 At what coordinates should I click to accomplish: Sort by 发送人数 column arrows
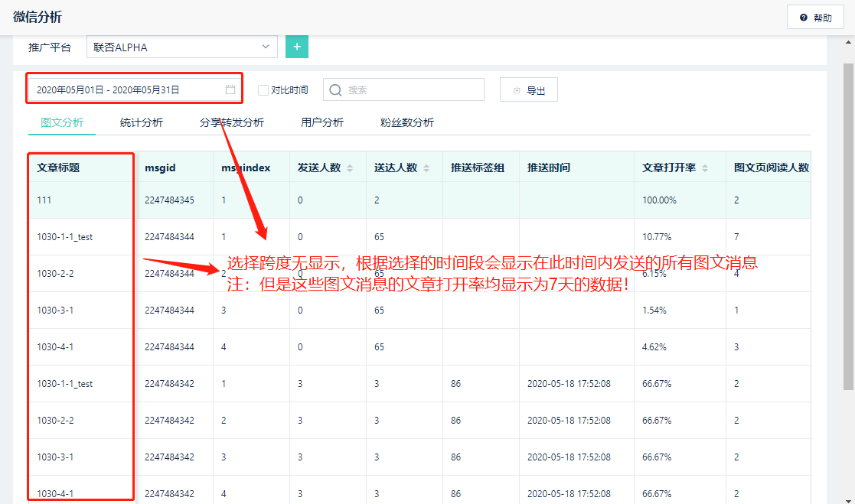pyautogui.click(x=350, y=168)
